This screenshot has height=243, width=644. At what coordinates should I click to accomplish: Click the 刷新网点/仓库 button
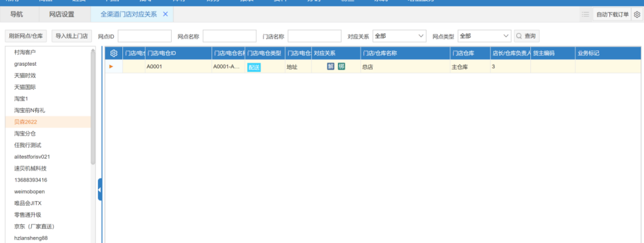pyautogui.click(x=27, y=36)
